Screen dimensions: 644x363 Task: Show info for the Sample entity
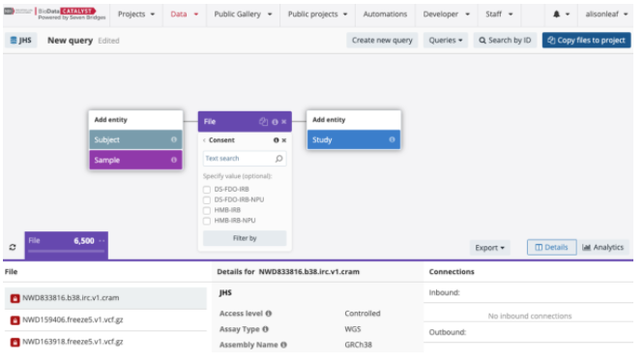pos(174,160)
